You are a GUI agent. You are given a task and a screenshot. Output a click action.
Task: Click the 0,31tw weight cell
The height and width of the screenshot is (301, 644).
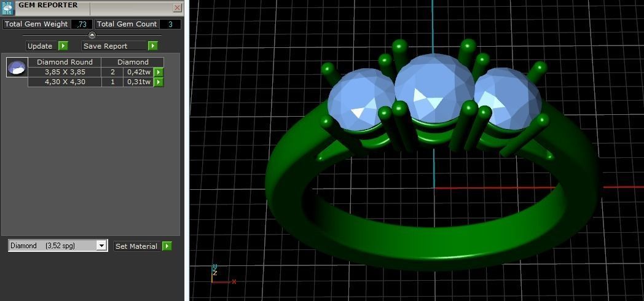click(139, 82)
